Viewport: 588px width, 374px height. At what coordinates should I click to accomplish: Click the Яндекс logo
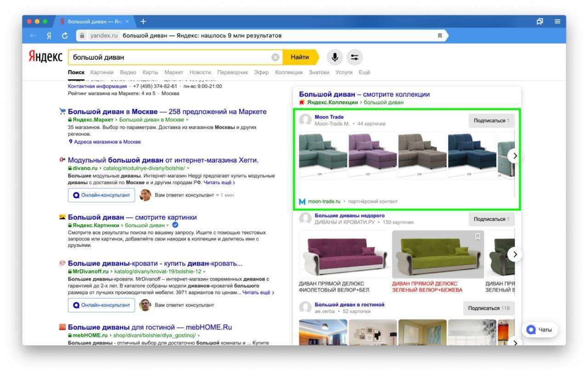45,57
